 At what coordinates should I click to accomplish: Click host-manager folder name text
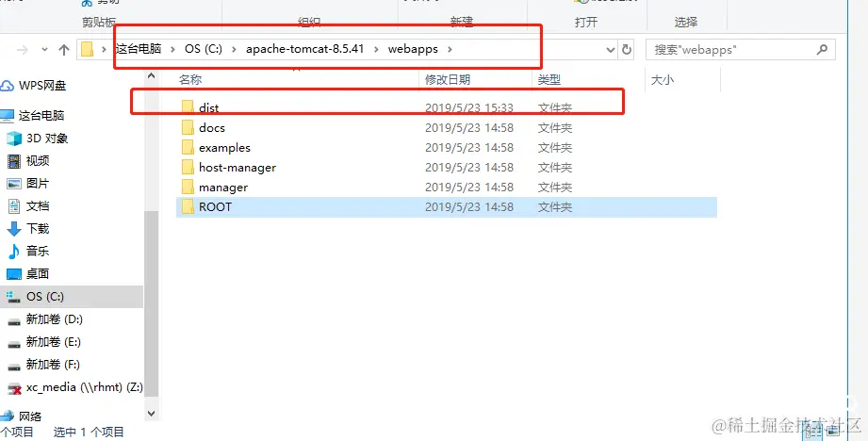(x=237, y=168)
